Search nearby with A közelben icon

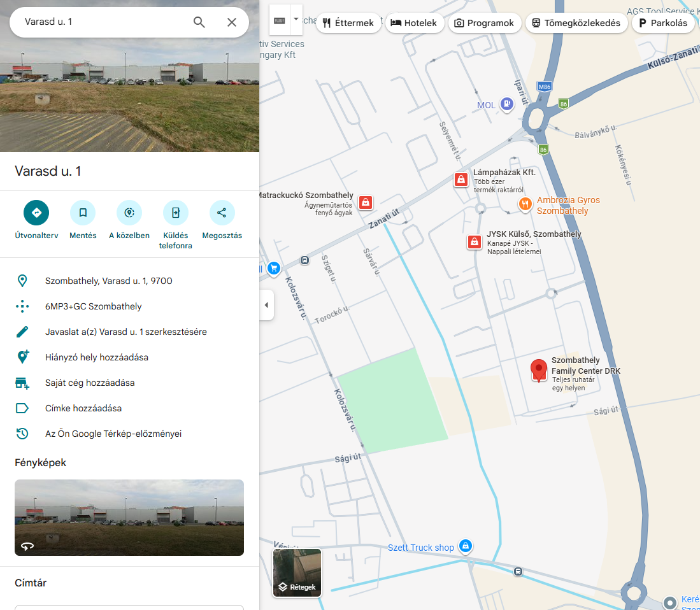point(129,213)
